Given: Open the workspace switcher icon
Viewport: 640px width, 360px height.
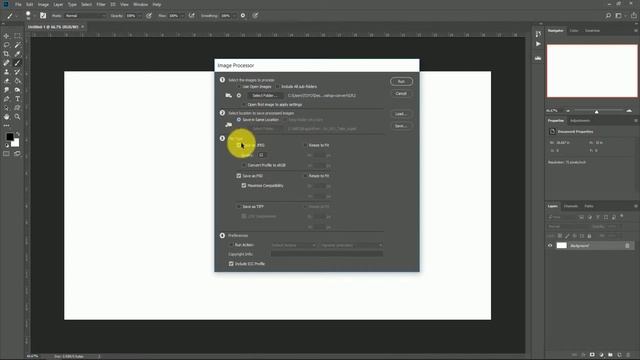Looking at the screenshot, I should [619, 16].
